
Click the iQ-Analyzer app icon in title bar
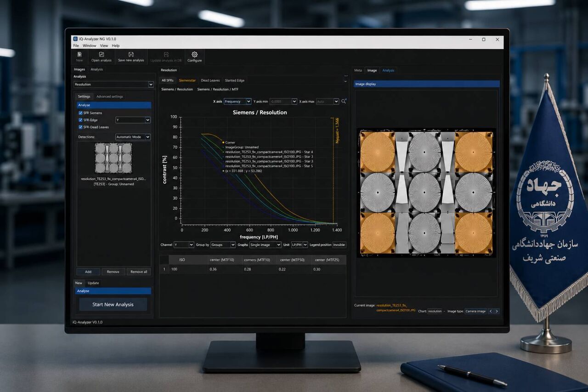tap(75, 39)
